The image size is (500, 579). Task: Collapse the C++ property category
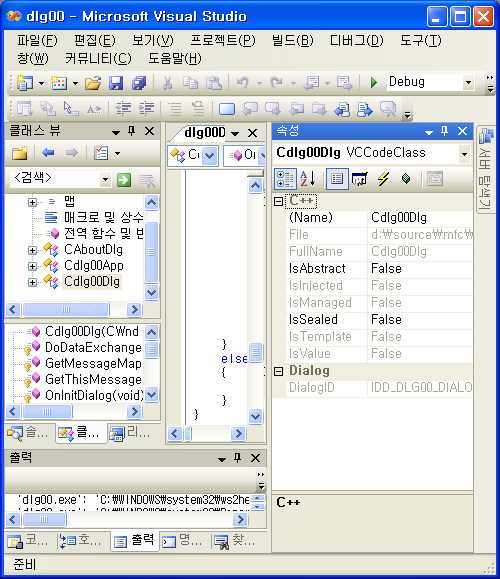279,201
